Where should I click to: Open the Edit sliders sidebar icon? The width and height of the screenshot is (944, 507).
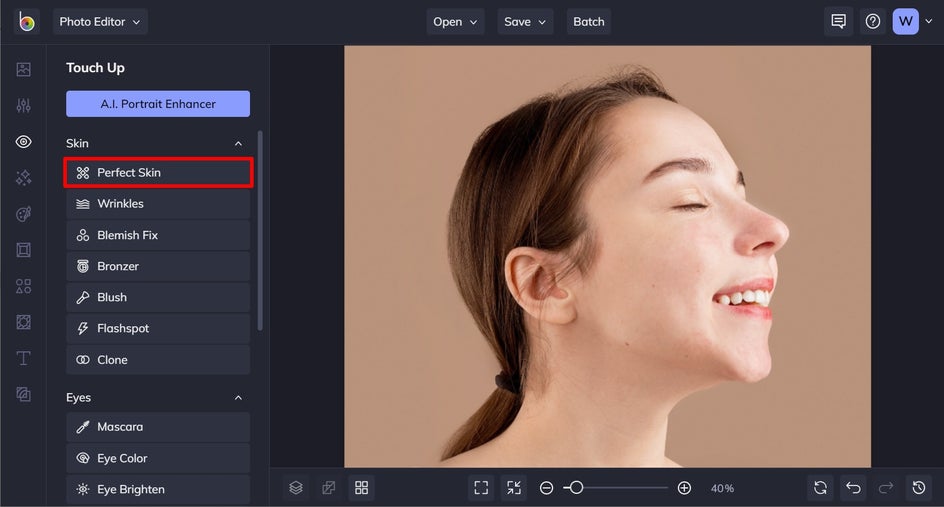(23, 105)
